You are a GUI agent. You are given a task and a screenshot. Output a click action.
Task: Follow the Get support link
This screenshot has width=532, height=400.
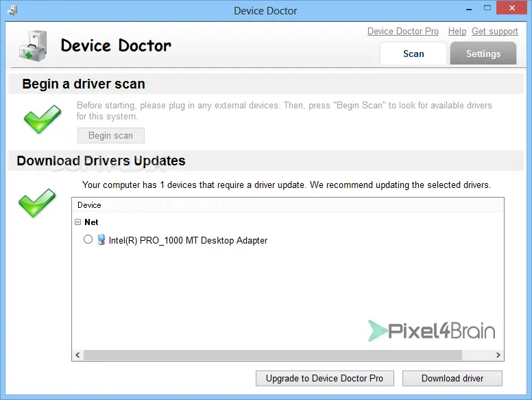click(495, 32)
